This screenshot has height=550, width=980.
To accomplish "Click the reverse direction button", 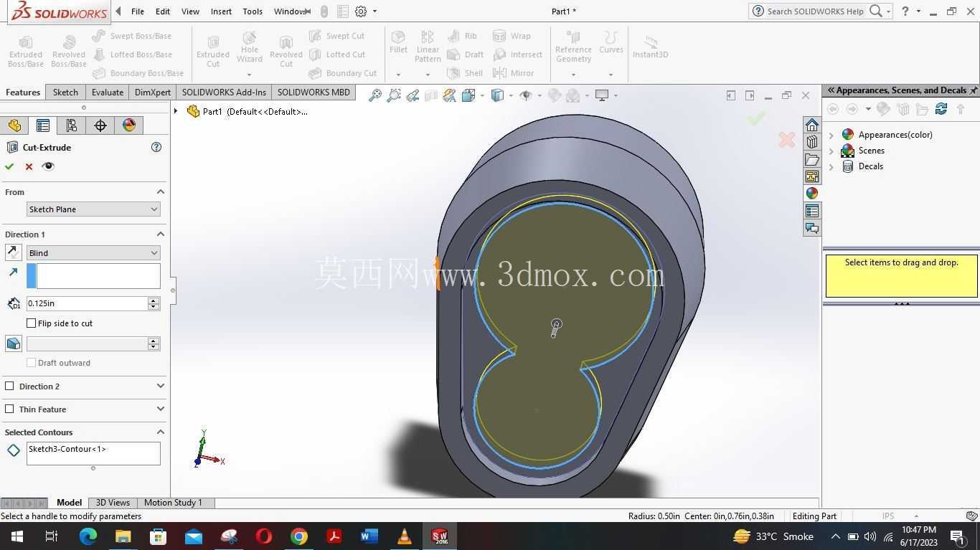I will tap(13, 252).
